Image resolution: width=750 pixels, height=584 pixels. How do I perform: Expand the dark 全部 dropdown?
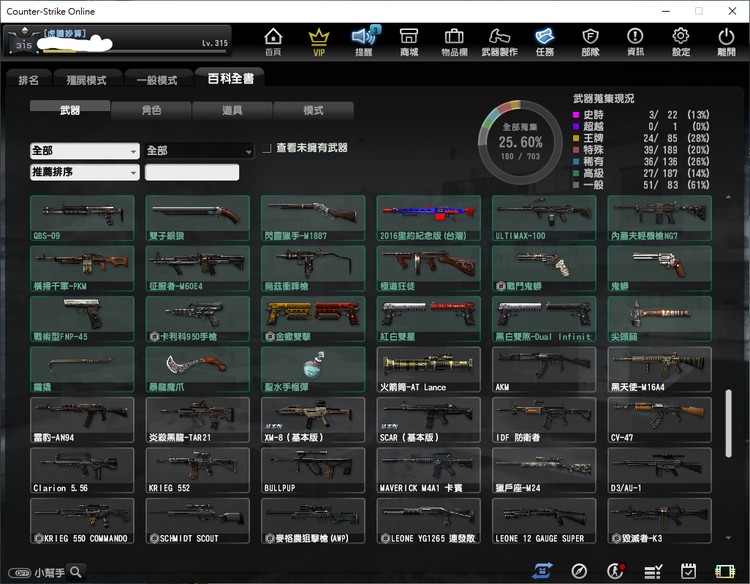[x=199, y=151]
